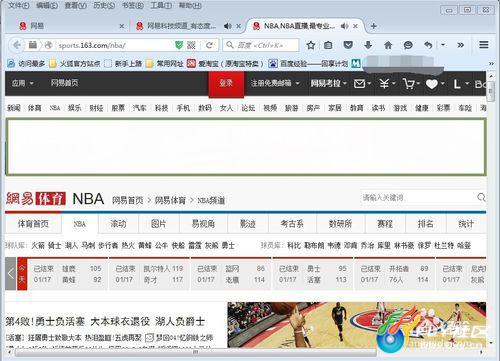
Task: Open the 林书豪 player link
Action: click(x=404, y=246)
